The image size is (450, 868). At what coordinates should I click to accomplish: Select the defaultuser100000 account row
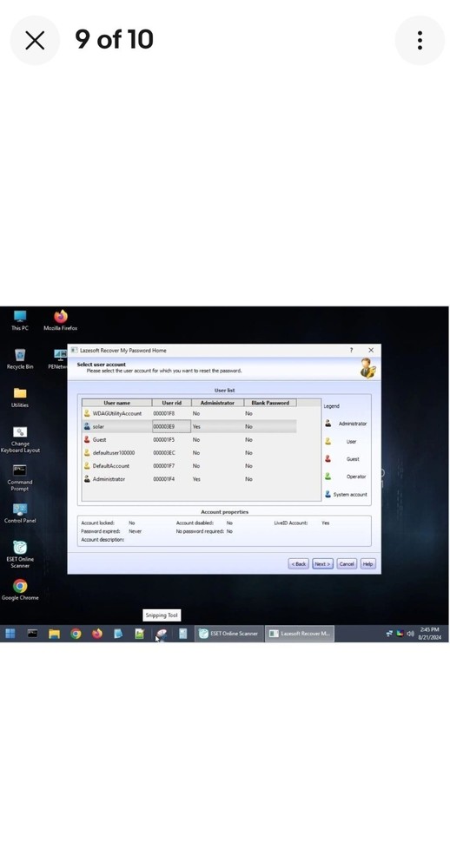tap(189, 453)
